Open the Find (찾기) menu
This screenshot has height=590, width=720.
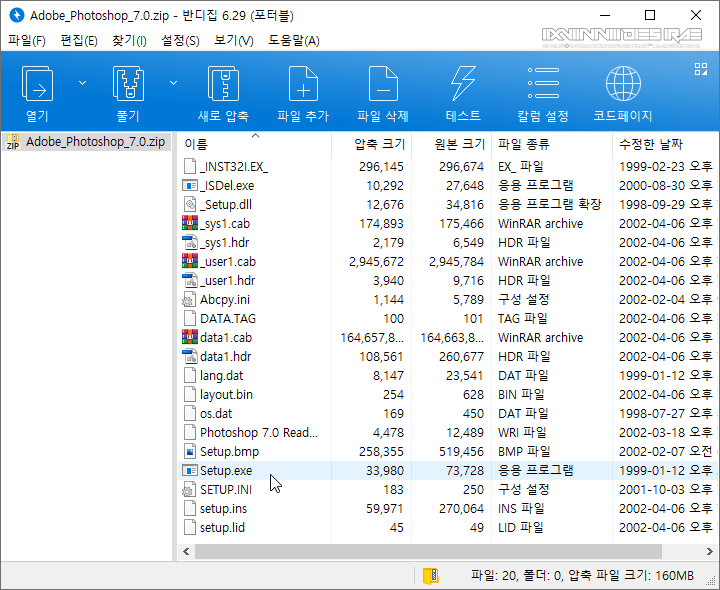(x=129, y=41)
